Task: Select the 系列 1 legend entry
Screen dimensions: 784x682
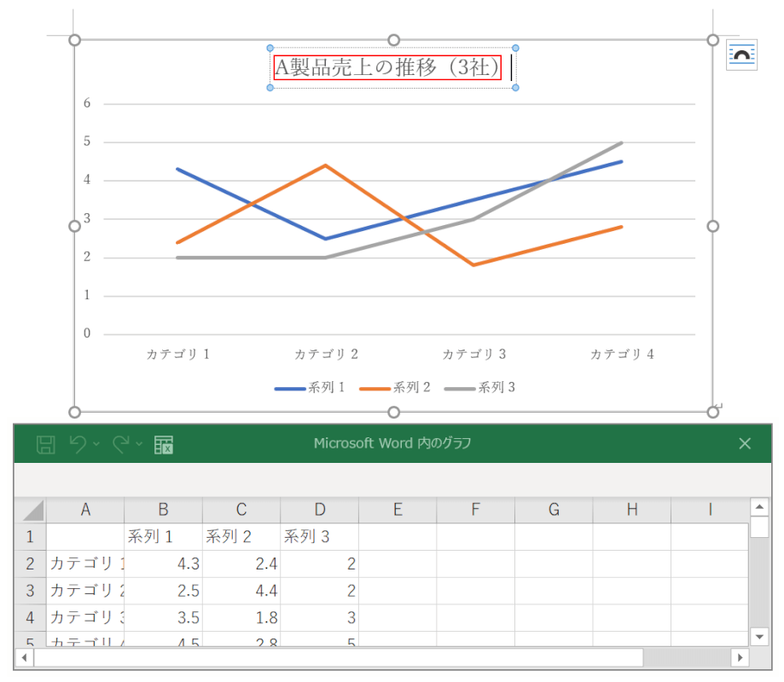Action: (310, 388)
